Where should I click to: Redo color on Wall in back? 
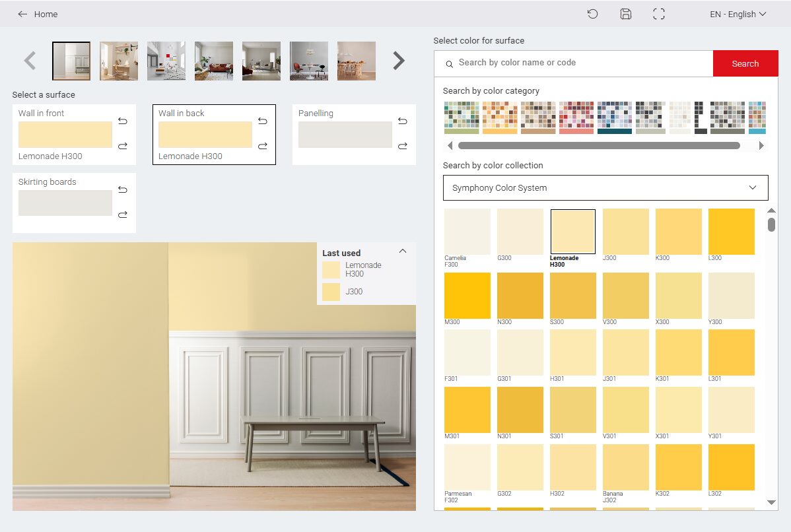click(x=263, y=146)
